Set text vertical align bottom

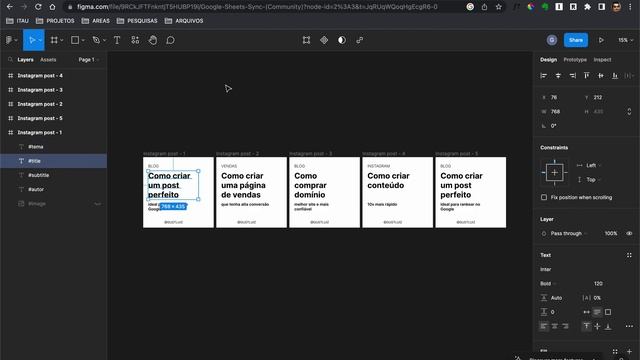pos(608,326)
